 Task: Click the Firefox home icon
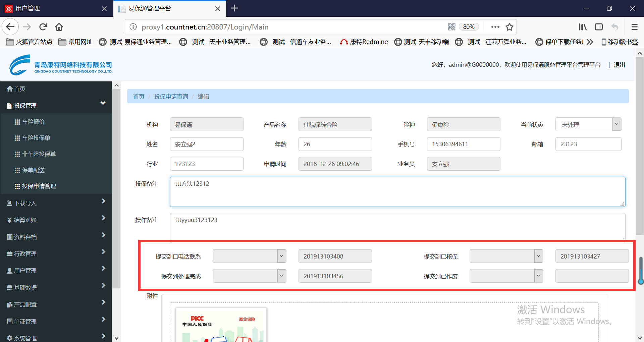click(59, 27)
